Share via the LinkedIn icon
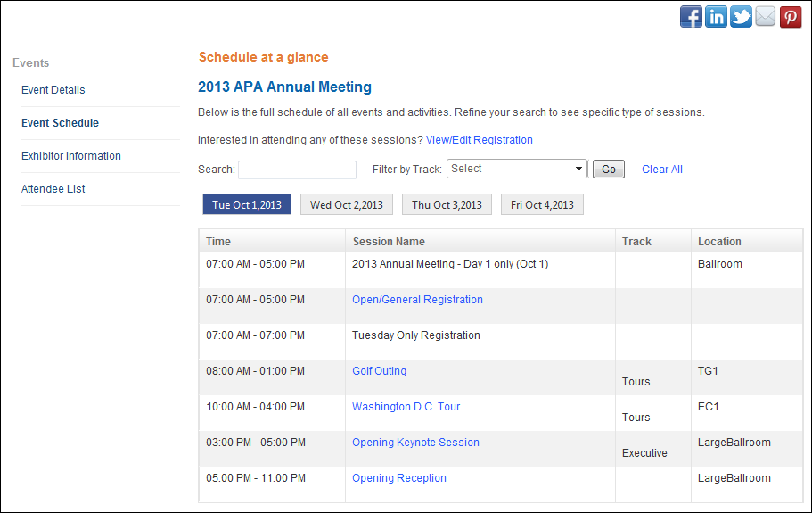The image size is (812, 513). pos(716,17)
